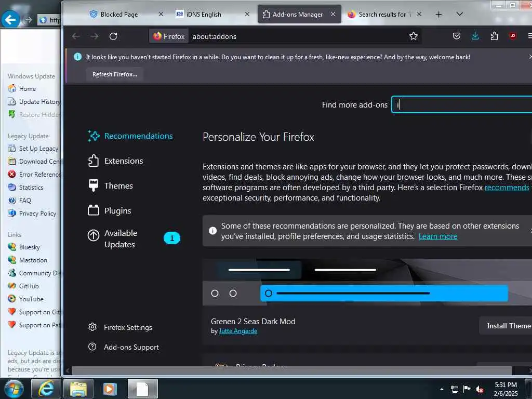Close the Search results tab
Viewport: 532px width, 399px height.
tap(419, 14)
